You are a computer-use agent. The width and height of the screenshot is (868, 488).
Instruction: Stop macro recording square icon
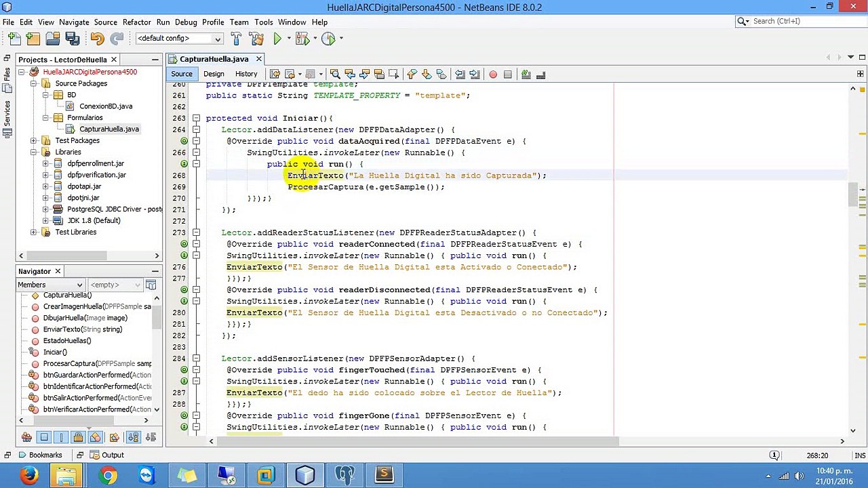(x=508, y=74)
